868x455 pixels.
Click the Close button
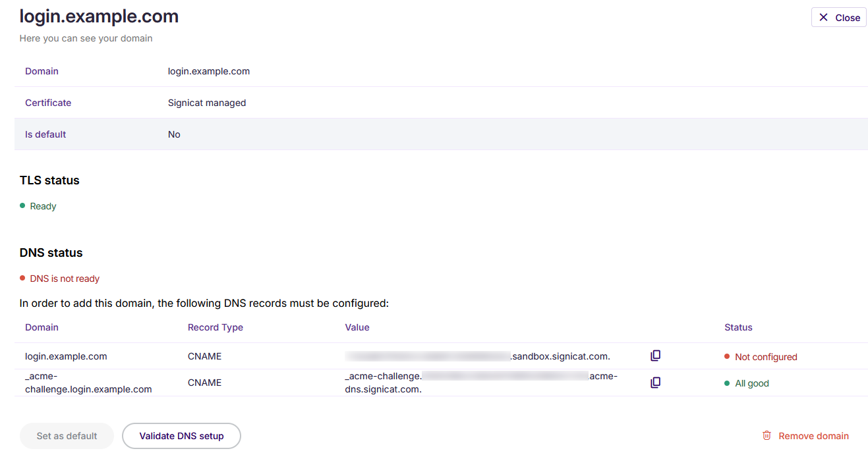(838, 17)
